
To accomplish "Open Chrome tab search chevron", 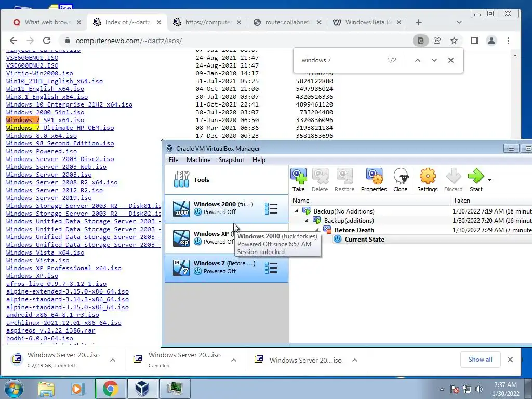I will click(x=459, y=22).
